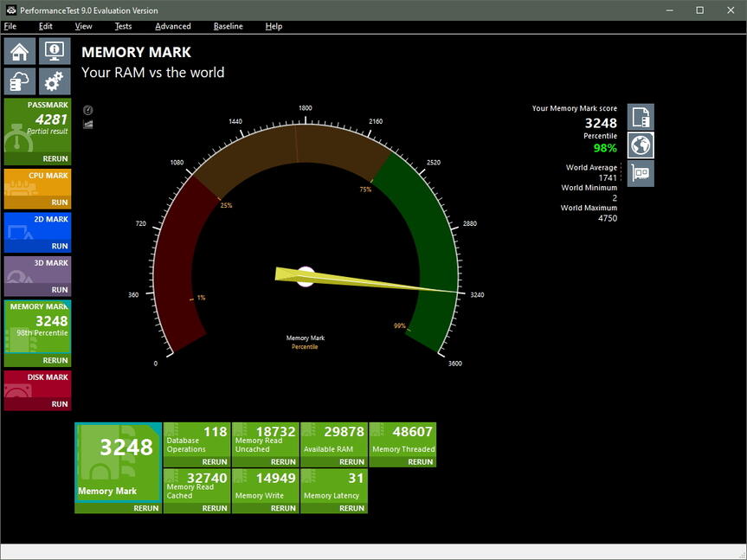Go to the Home screen icon
This screenshot has height=560, width=747.
(20, 51)
